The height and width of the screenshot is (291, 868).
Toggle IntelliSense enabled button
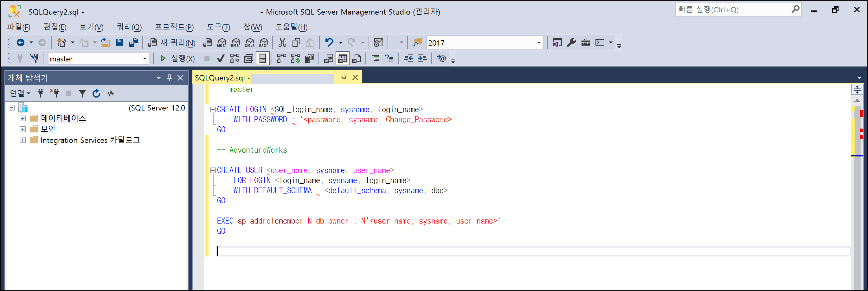click(263, 59)
